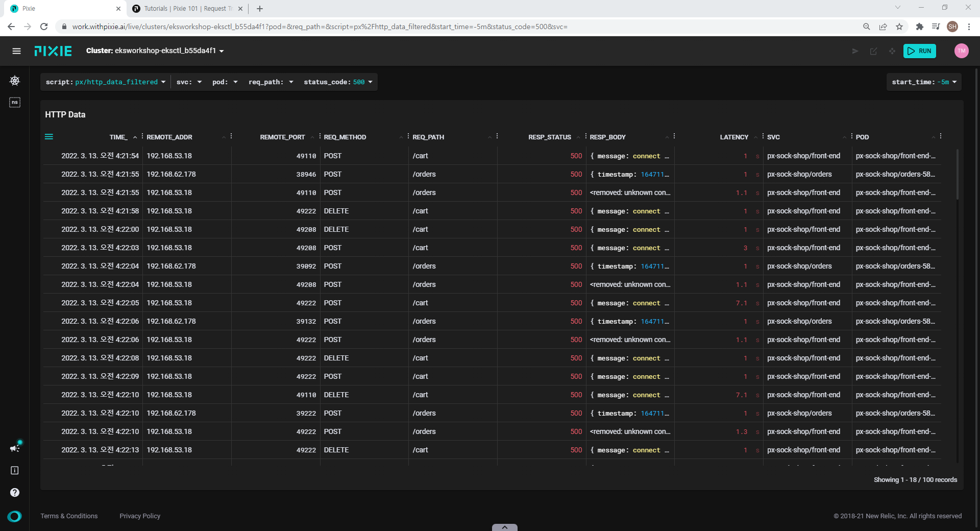Click the move widgets icon beside RUN
The image size is (980, 531).
tap(892, 51)
